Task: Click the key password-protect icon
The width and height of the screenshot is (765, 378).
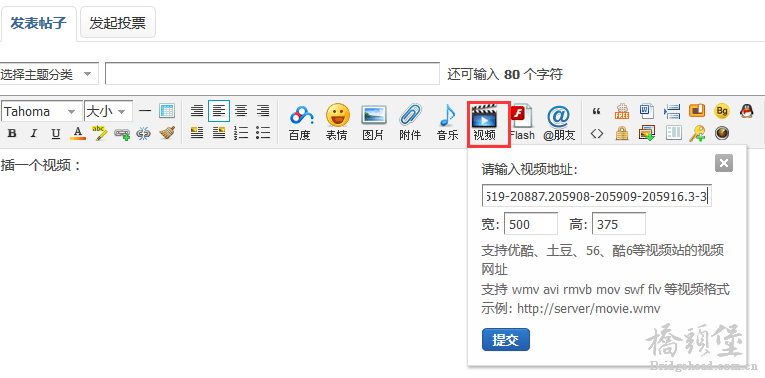Action: point(697,133)
